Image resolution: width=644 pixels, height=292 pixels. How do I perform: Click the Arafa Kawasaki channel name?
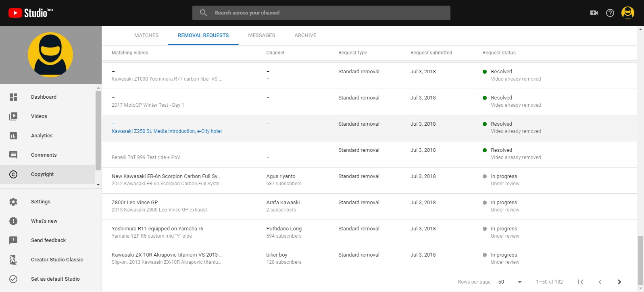[x=283, y=203]
